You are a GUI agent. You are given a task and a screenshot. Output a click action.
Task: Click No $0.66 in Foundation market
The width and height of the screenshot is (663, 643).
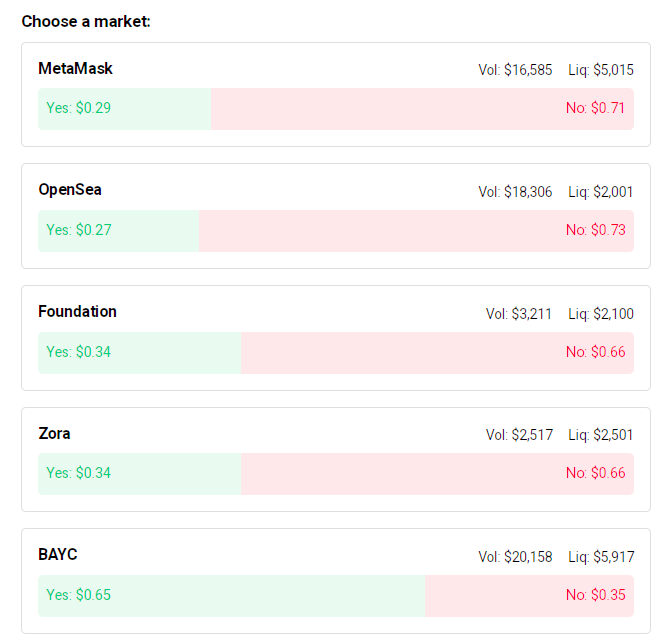(437, 352)
